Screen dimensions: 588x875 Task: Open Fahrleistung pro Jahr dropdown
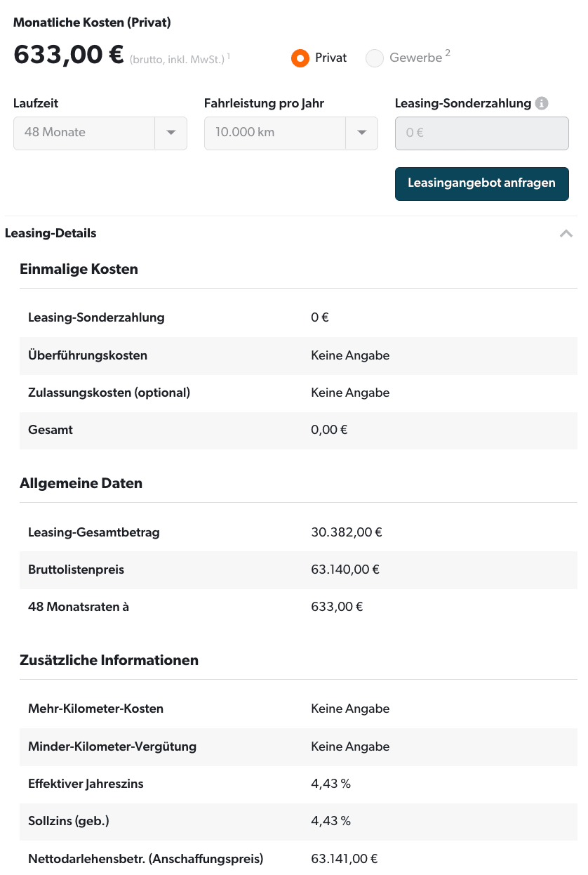[291, 133]
